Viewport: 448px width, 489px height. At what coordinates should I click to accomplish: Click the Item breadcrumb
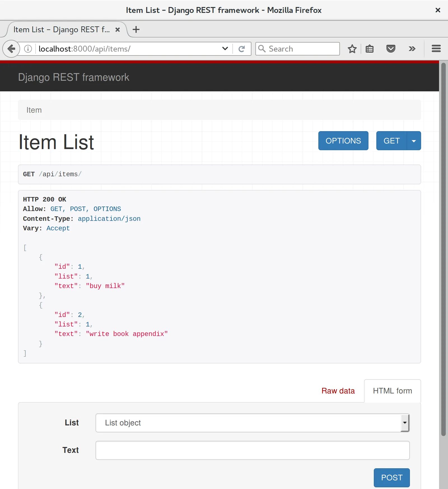(x=34, y=110)
